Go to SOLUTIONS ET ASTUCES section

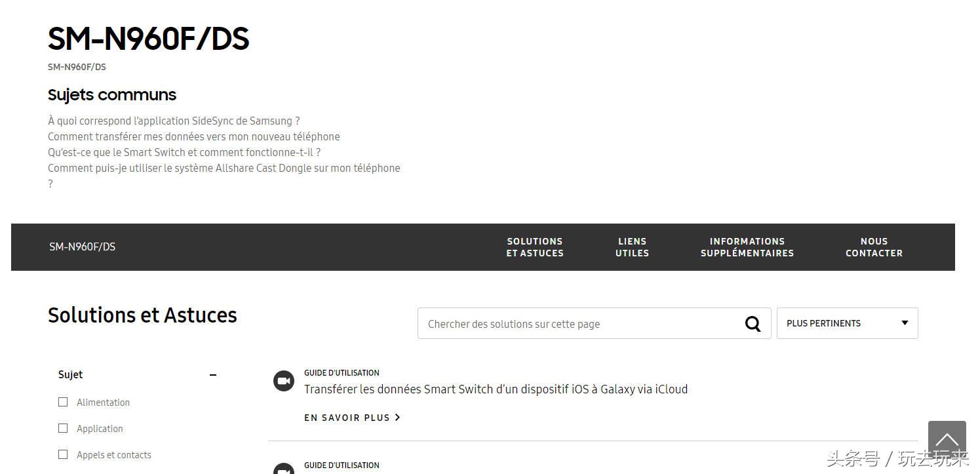(534, 247)
